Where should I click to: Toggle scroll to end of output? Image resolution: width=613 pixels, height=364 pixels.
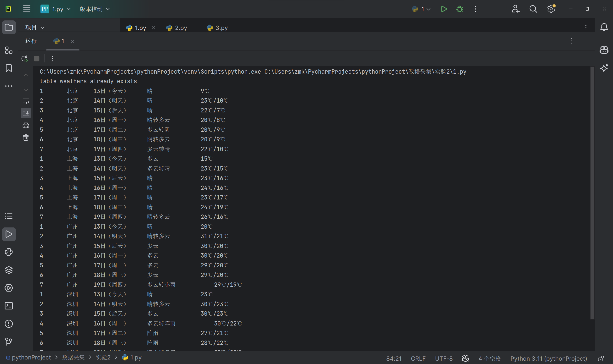tap(26, 113)
